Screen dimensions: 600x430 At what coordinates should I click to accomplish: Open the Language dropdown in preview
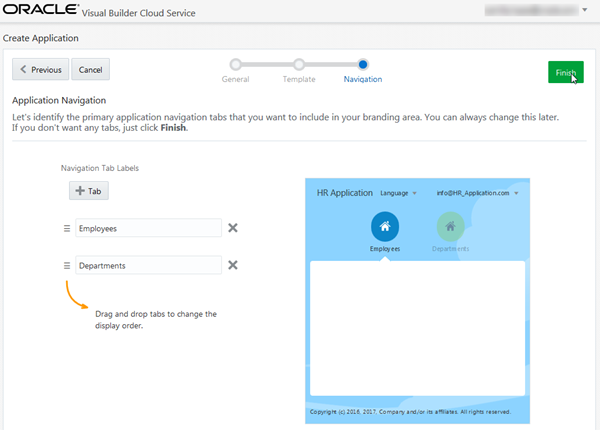click(398, 193)
